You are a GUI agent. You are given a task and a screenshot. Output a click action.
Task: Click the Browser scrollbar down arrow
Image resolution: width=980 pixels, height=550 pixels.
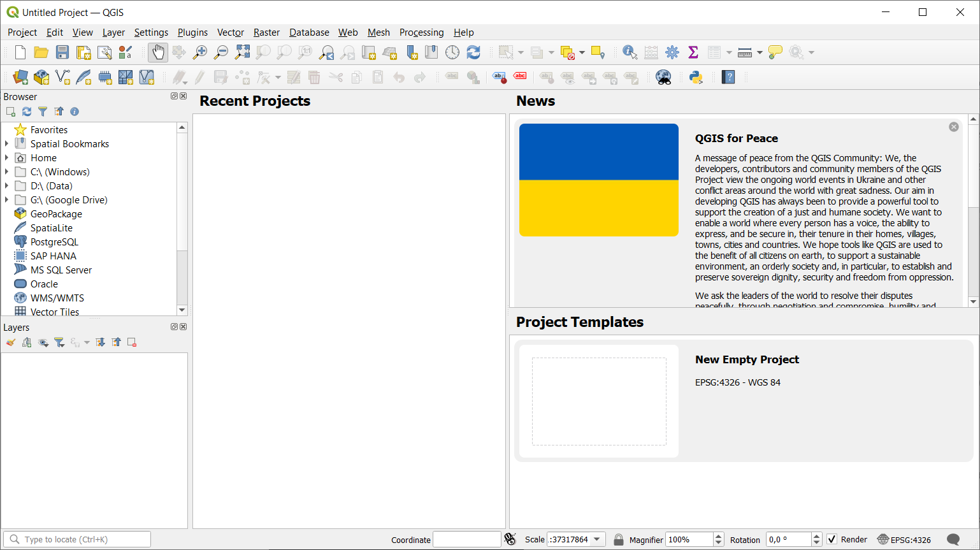[x=182, y=310]
